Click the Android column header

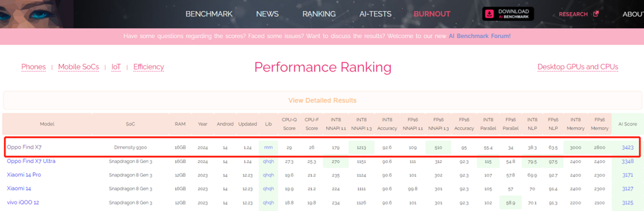[225, 124]
